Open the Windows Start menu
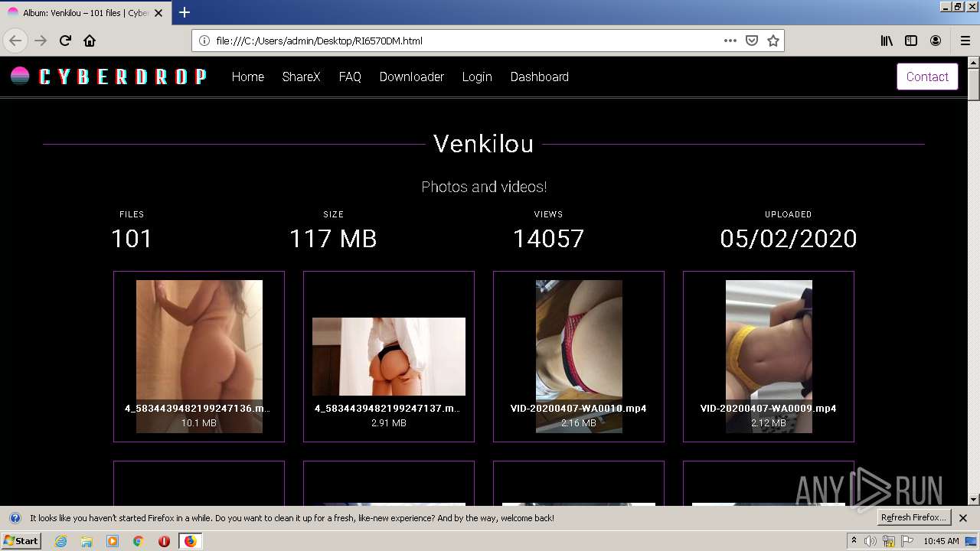This screenshot has height=551, width=980. [x=21, y=541]
